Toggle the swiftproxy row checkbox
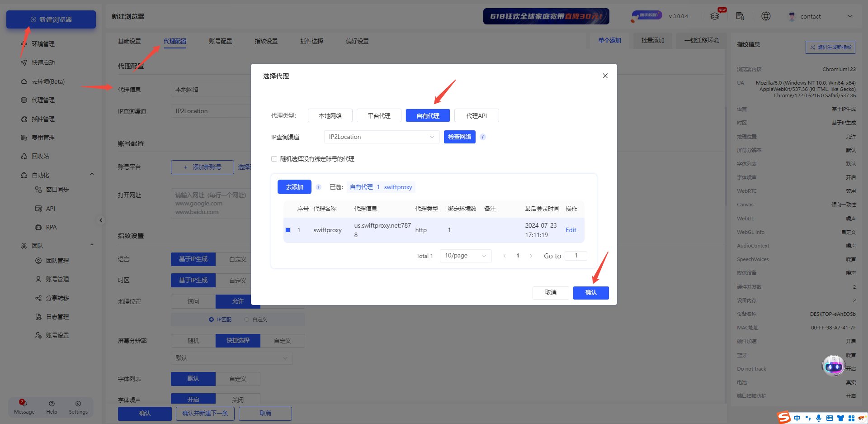This screenshot has width=868, height=424. (x=288, y=230)
